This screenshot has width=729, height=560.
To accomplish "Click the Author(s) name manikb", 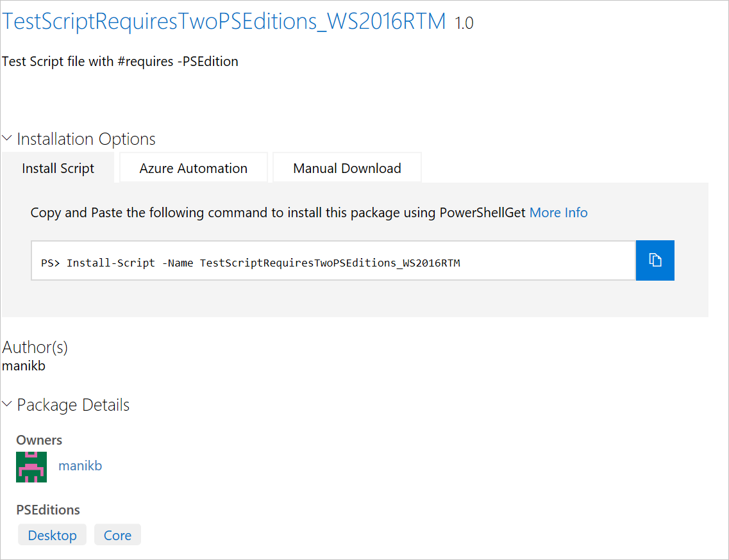I will point(24,366).
